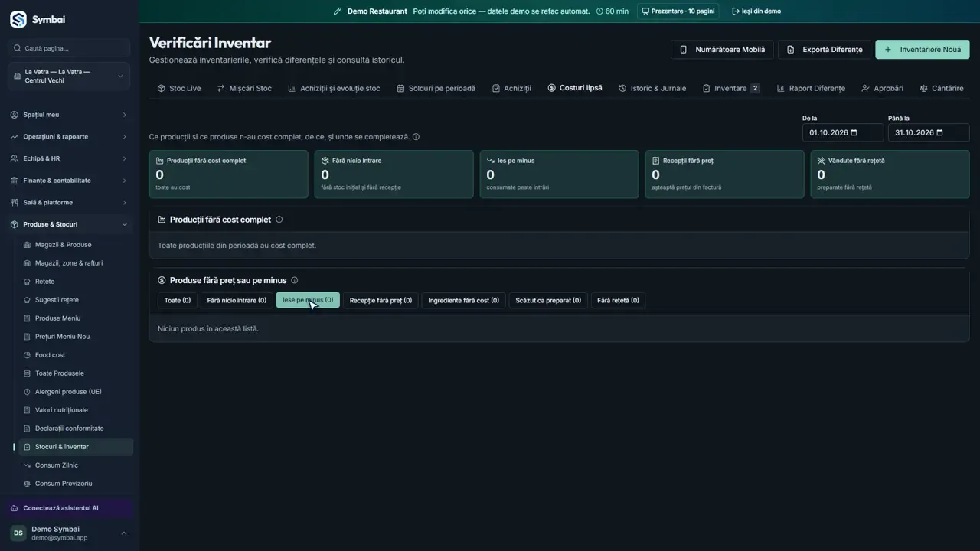Filter by Fără nicio intrare (0)
This screenshot has width=980, height=551.
(237, 300)
